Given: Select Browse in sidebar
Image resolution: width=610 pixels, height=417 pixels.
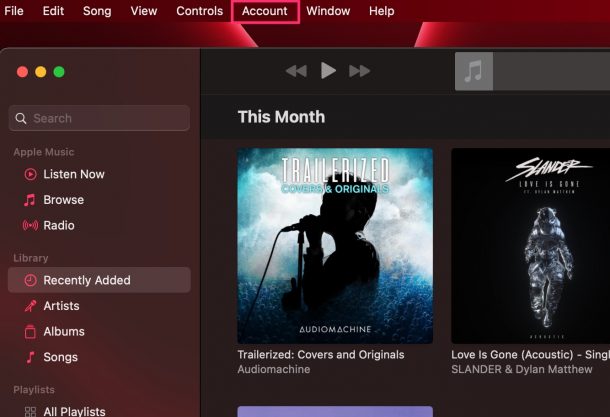Looking at the screenshot, I should pyautogui.click(x=99, y=200).
